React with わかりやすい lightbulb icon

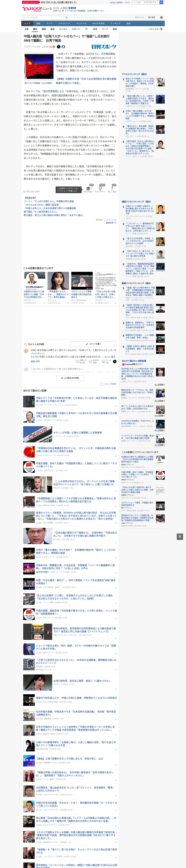point(100,188)
